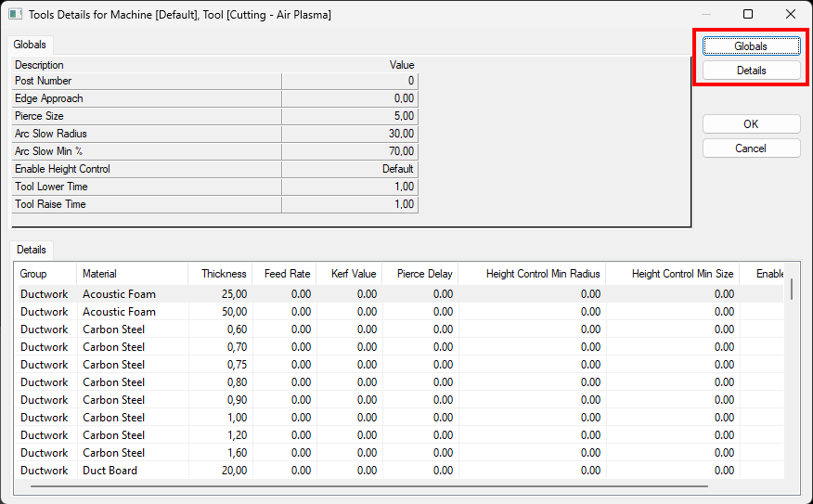The image size is (813, 504).
Task: Click the partially visible Enable column header
Action: [762, 274]
